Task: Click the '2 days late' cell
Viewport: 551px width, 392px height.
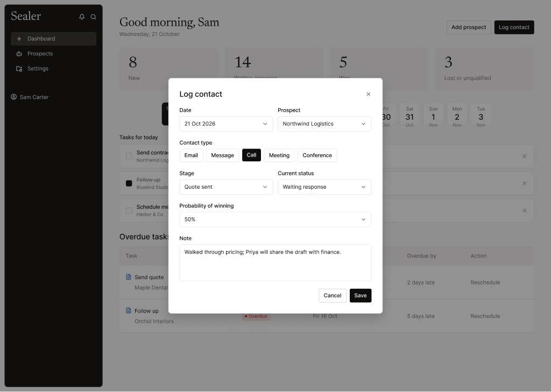Action: pyautogui.click(x=421, y=282)
